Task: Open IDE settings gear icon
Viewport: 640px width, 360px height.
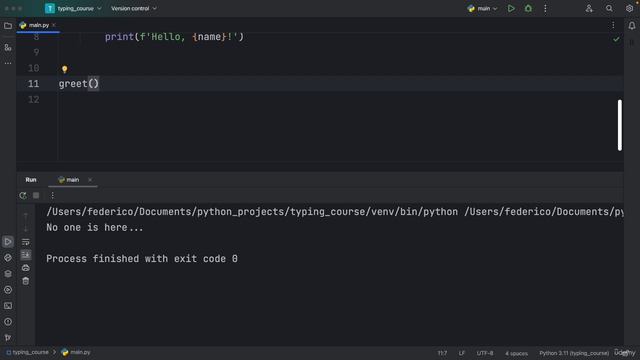Action: pos(629,9)
